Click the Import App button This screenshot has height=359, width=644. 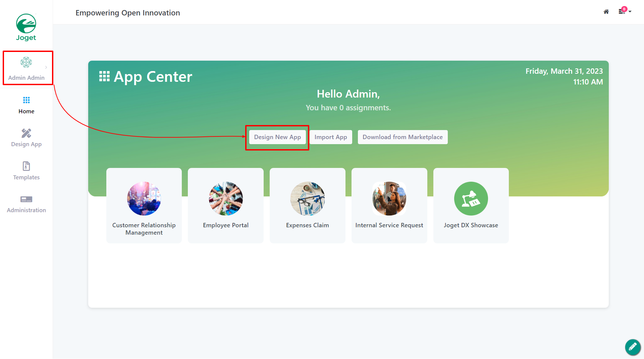[x=331, y=137]
